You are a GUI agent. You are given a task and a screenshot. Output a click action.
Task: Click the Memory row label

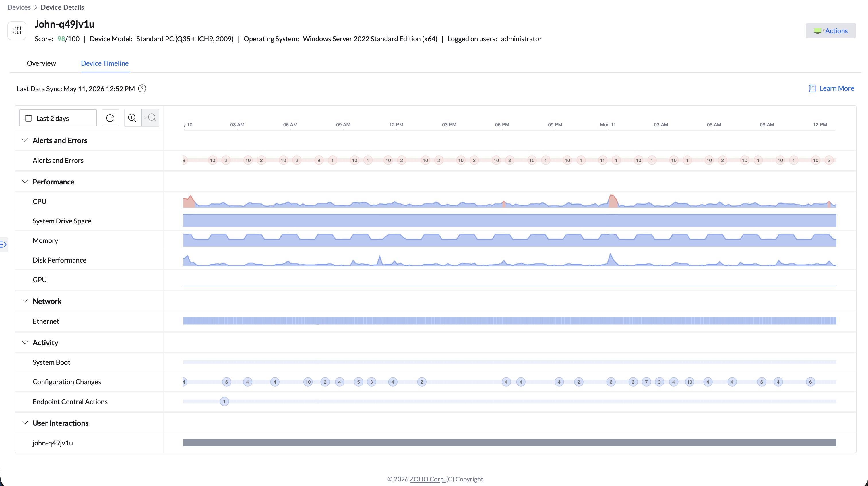(45, 240)
